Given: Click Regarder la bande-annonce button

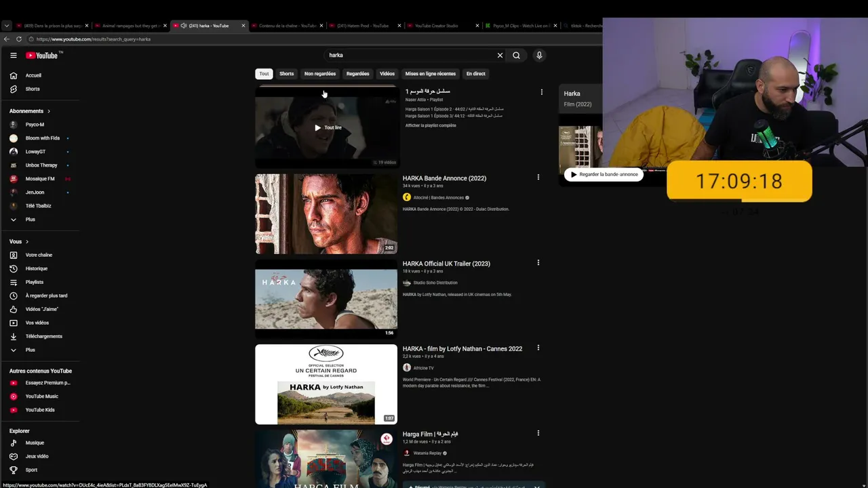Looking at the screenshot, I should pyautogui.click(x=604, y=174).
